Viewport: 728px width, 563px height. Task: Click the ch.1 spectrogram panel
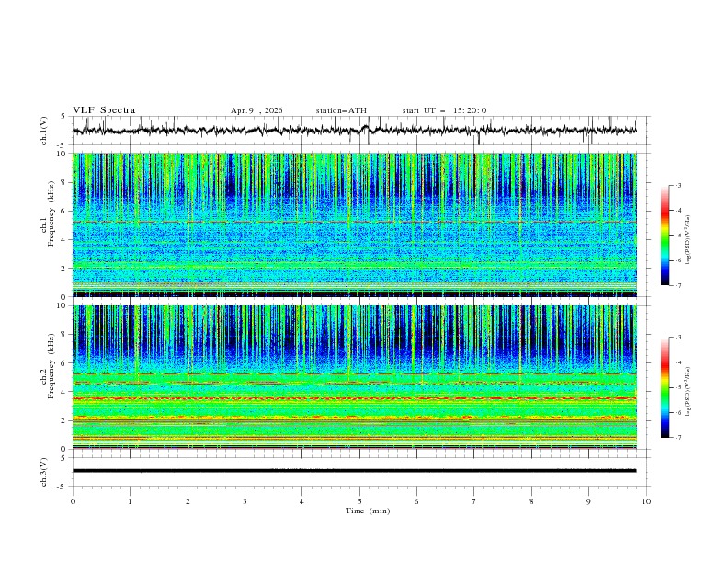(x=355, y=224)
